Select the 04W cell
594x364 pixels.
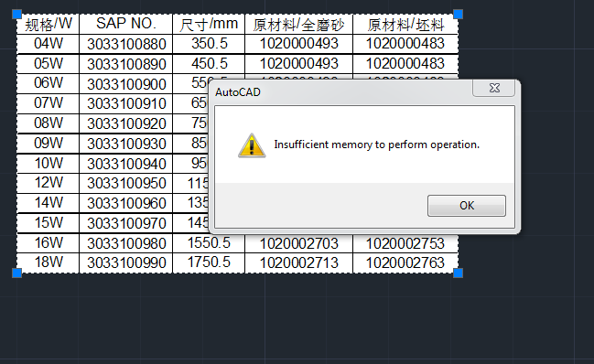point(49,44)
